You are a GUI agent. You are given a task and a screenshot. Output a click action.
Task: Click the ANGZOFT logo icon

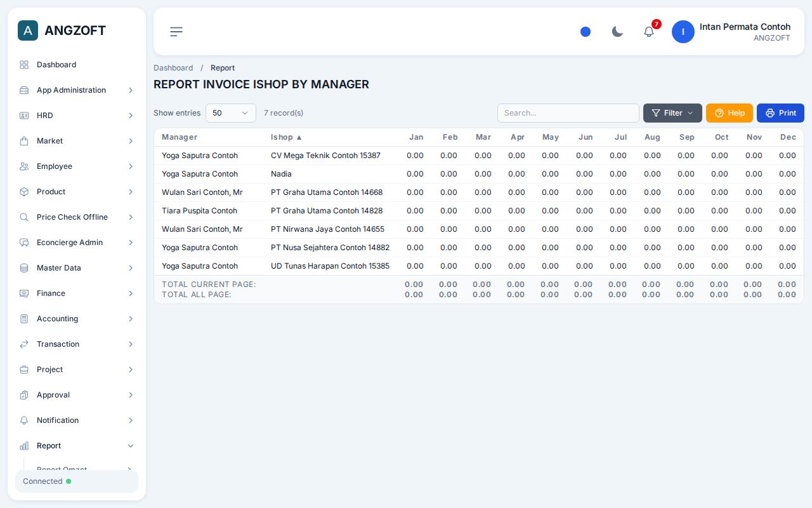coord(28,30)
